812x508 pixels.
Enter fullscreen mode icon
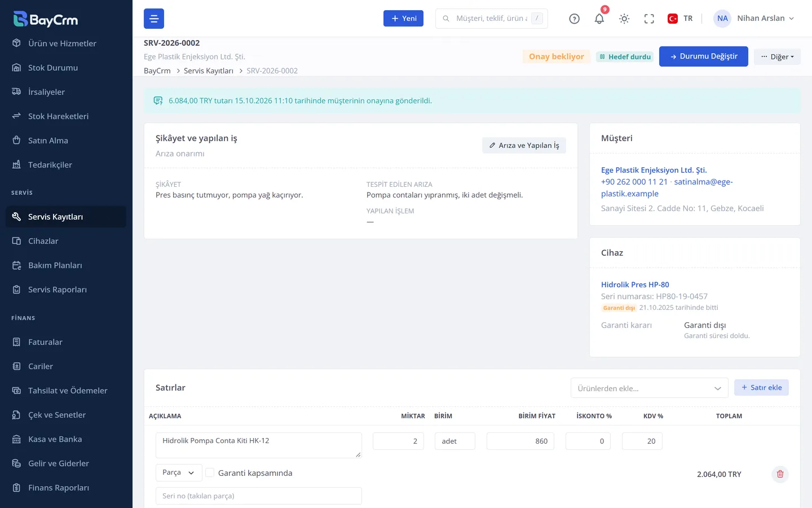pos(649,19)
